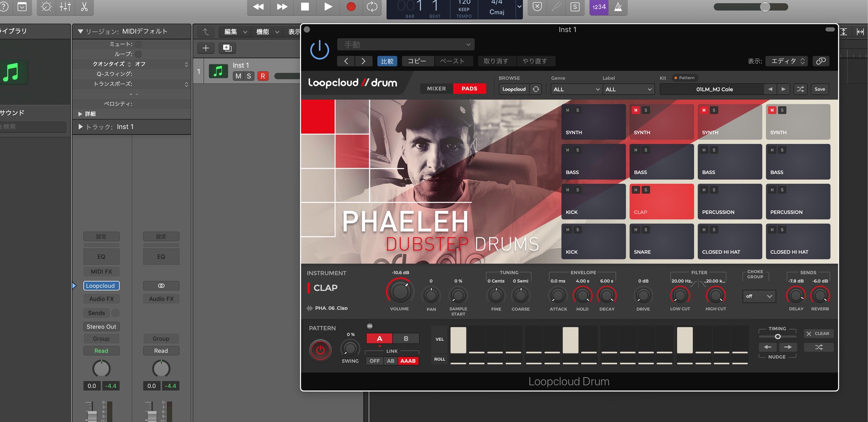Click the instrument VOLUME knob
Viewport: 868px width, 422px height.
(400, 291)
